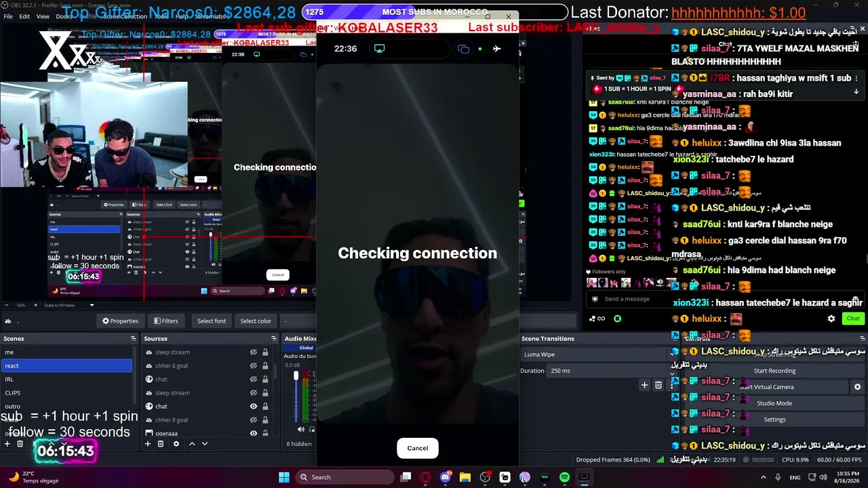Add a new scene in Scenes panel

pyautogui.click(x=7, y=444)
